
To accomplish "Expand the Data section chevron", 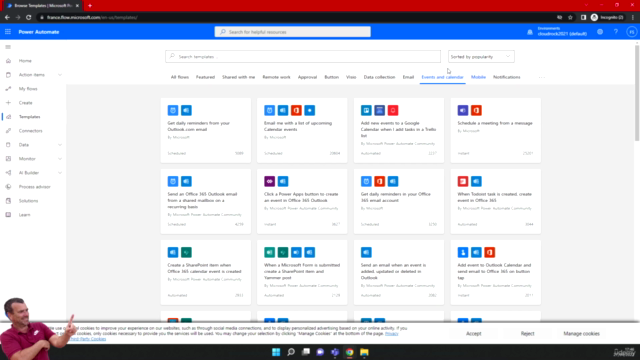I will [60, 145].
